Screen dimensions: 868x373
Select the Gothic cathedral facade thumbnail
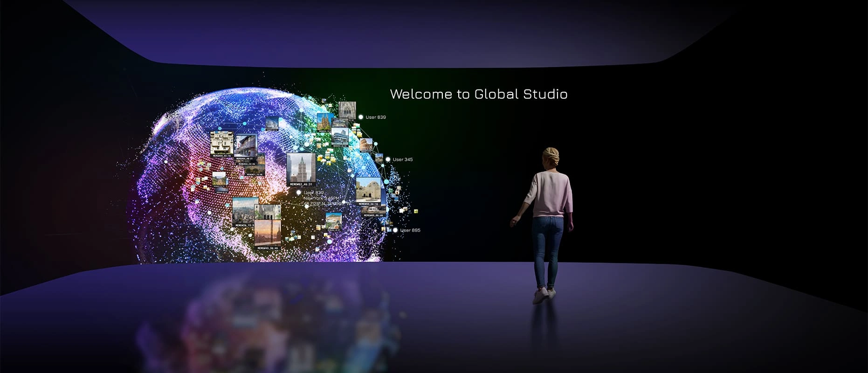[x=347, y=110]
